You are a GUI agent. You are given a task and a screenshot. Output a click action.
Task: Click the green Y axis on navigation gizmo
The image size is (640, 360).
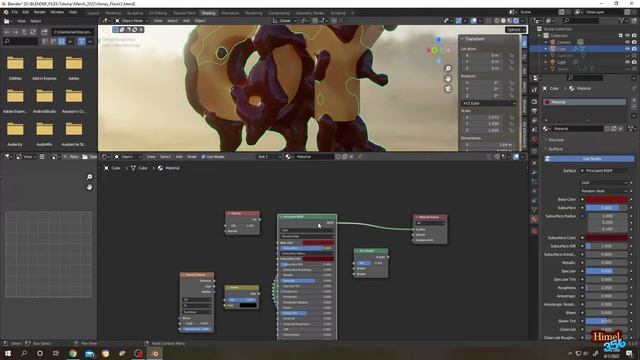[x=434, y=51]
